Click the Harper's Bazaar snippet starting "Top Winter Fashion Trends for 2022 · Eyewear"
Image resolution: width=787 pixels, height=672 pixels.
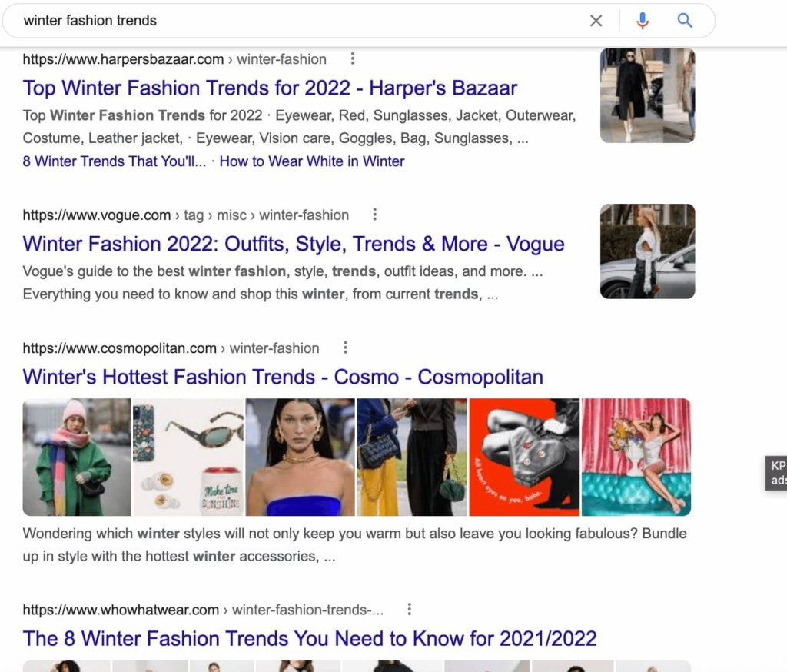pos(299,127)
